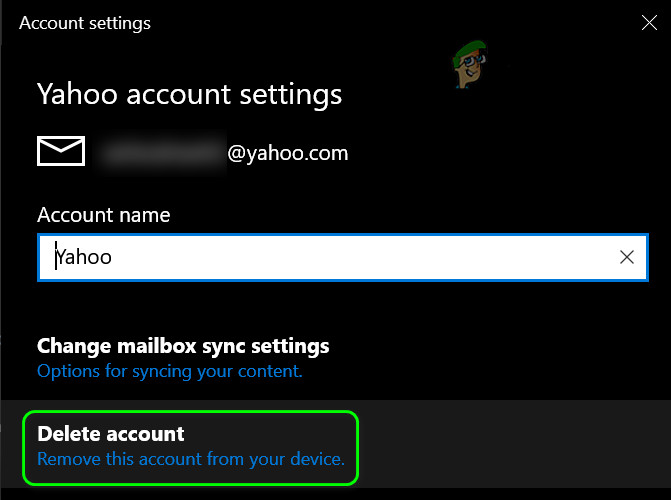Place cursor at the text caret before Yahoo
The height and width of the screenshot is (500, 671).
coord(56,257)
